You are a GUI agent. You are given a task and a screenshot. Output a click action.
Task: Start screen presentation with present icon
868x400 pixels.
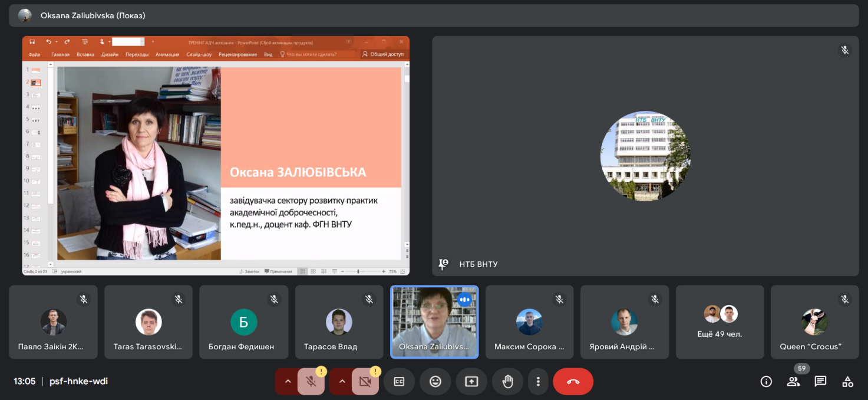point(471,381)
